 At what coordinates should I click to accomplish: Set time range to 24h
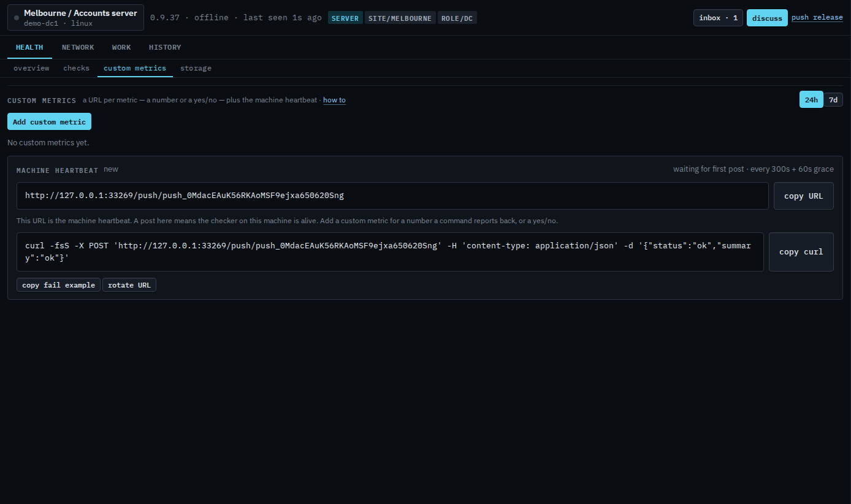point(811,99)
